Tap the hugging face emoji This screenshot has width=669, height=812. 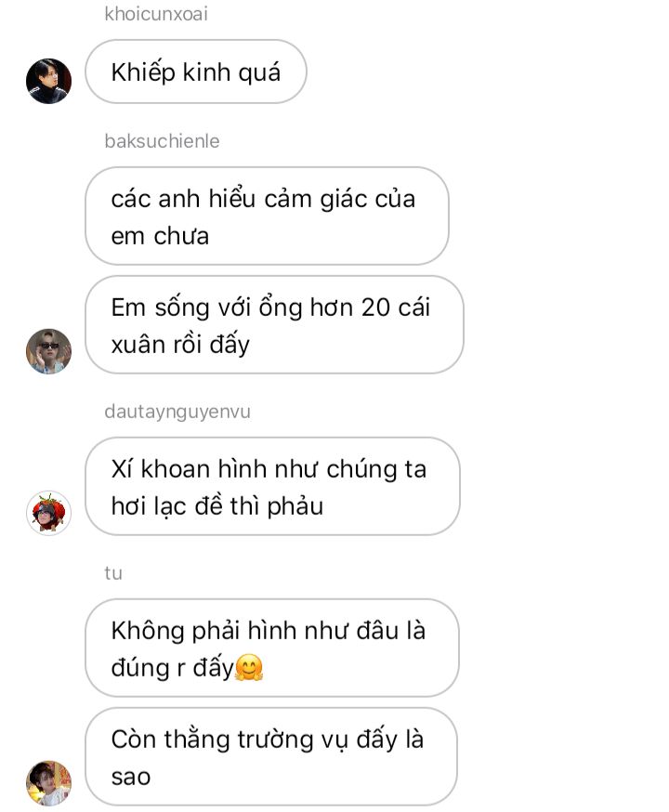click(x=249, y=667)
